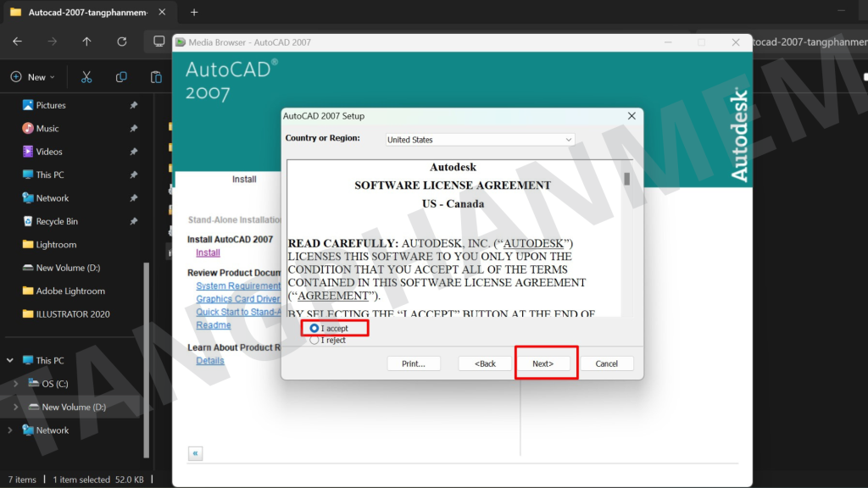Click the Install link under Install AutoCAD 2007
This screenshot has height=488, width=868.
(x=208, y=252)
